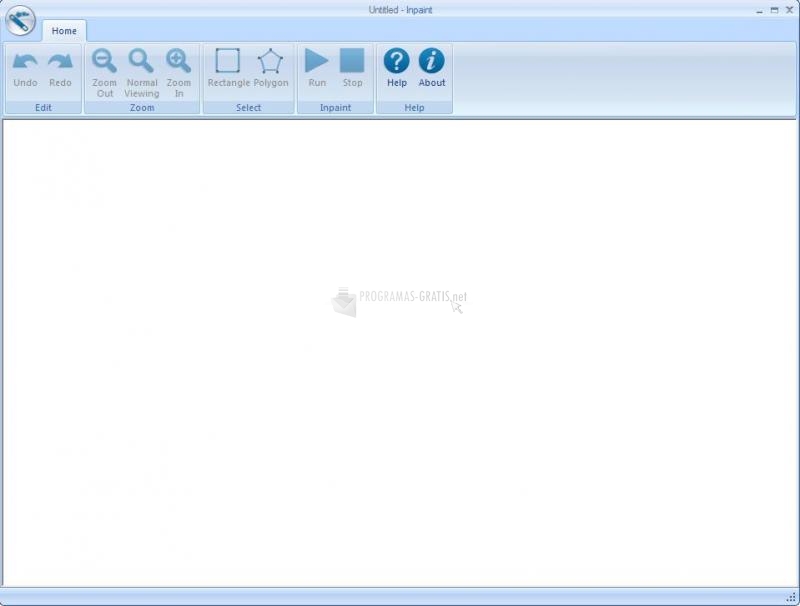Open the Inpaint application menu orb
The image size is (800, 606).
(x=20, y=21)
